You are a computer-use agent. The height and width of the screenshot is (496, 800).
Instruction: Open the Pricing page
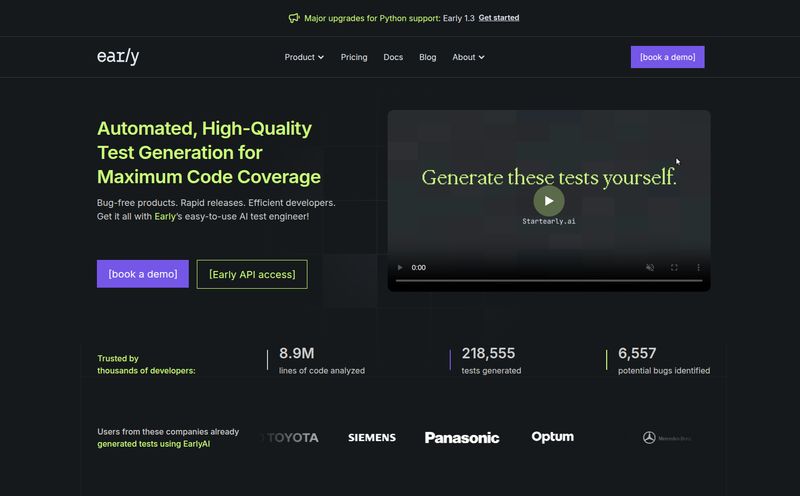tap(354, 57)
